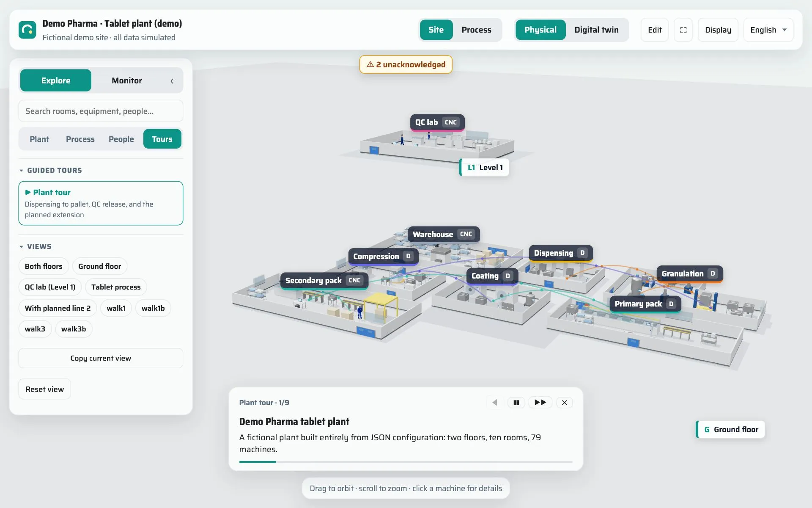Select the QC lab room label
This screenshot has width=812, height=508.
(x=437, y=122)
